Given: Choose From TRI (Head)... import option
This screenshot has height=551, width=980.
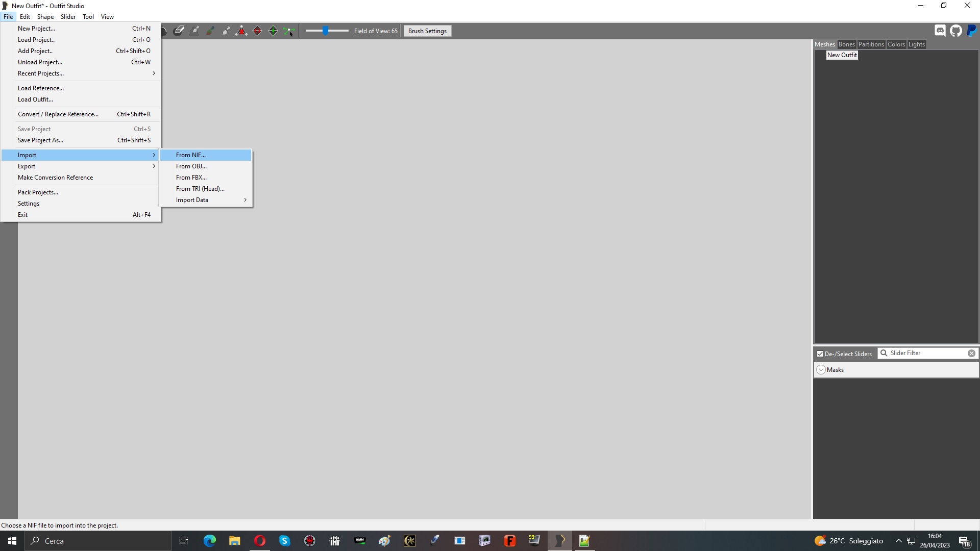Looking at the screenshot, I should [206, 189].
